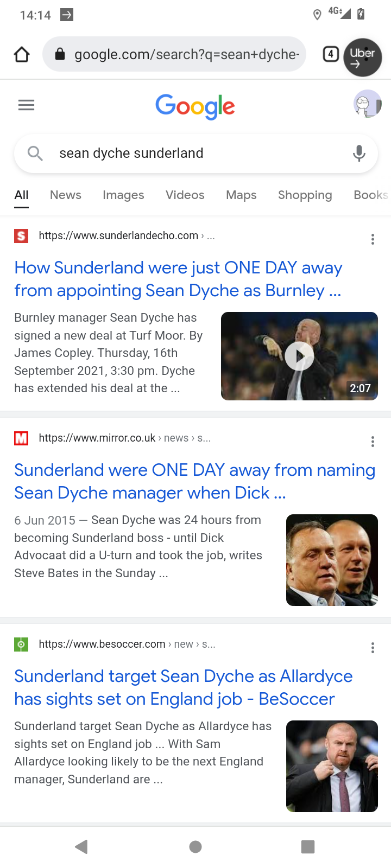
Task: Open the tab switcher showing 4 tabs
Action: click(x=331, y=54)
